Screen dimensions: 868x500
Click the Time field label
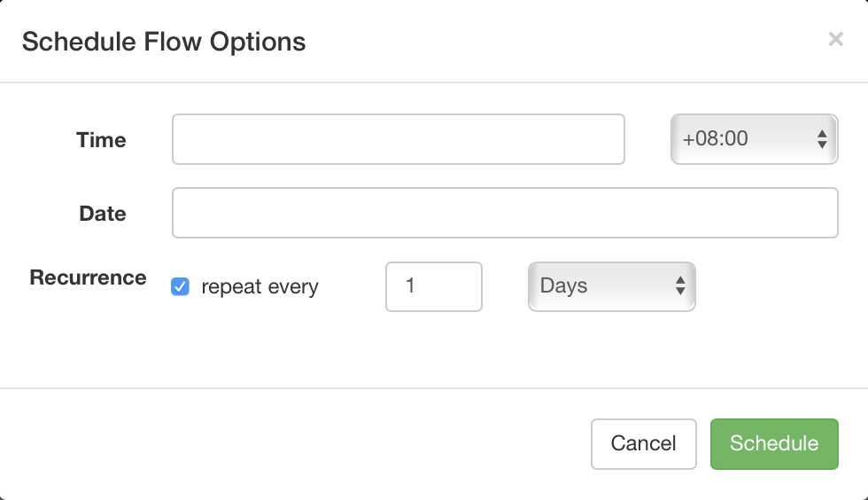tap(101, 140)
